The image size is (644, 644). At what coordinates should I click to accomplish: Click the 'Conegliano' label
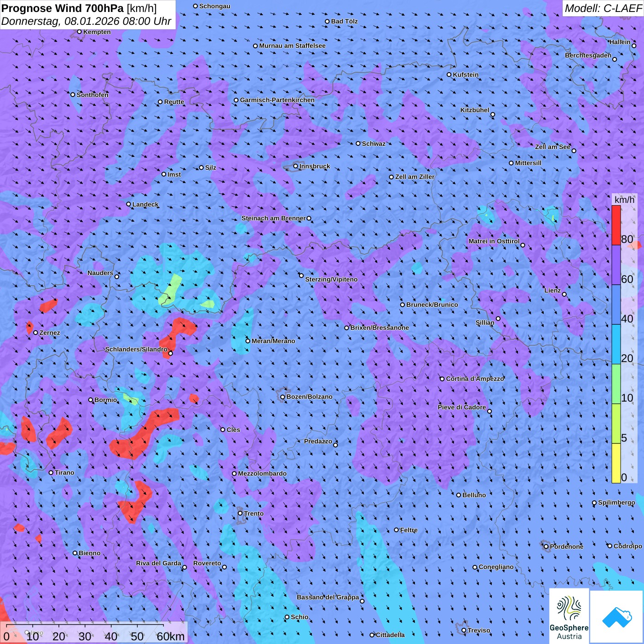coord(496,567)
